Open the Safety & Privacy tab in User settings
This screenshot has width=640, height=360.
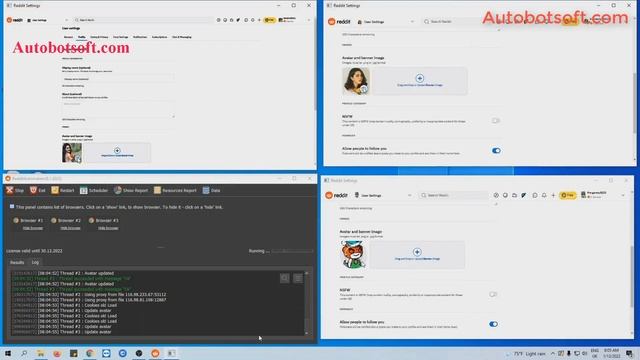pos(99,37)
